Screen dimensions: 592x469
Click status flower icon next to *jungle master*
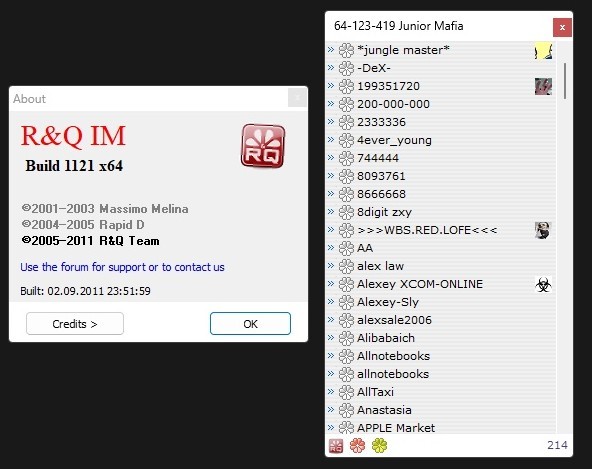pyautogui.click(x=346, y=50)
